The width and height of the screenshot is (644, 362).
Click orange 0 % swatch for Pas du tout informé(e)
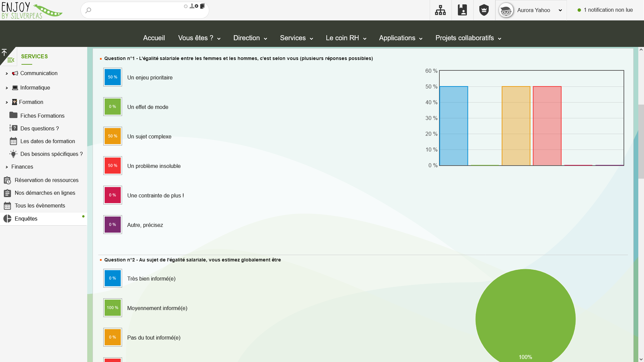[113, 337]
